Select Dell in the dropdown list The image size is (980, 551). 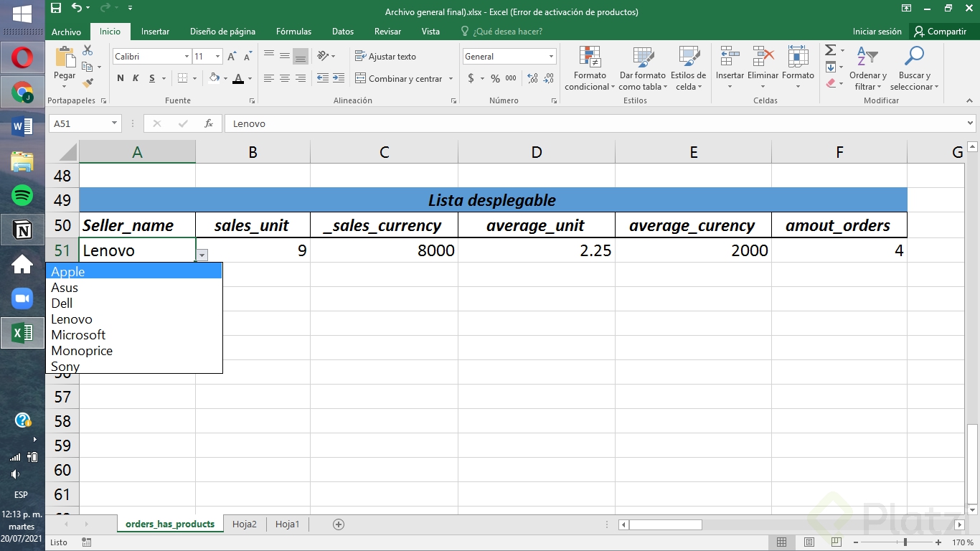click(134, 303)
